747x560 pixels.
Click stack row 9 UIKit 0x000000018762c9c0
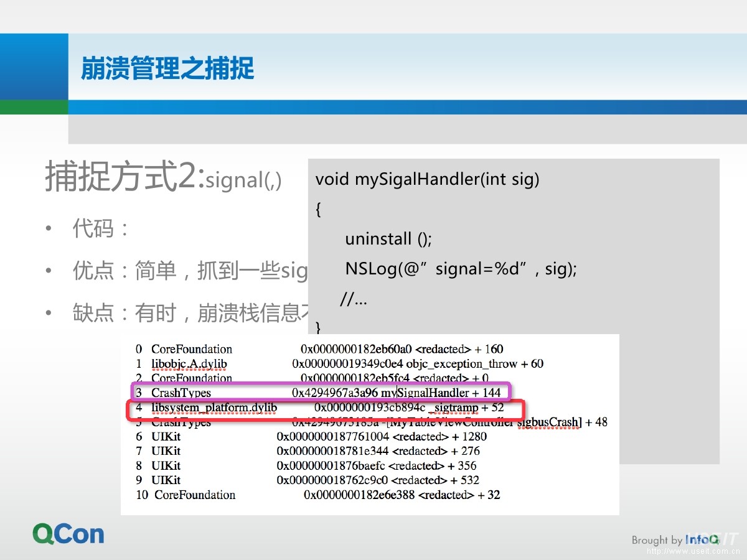(308, 480)
